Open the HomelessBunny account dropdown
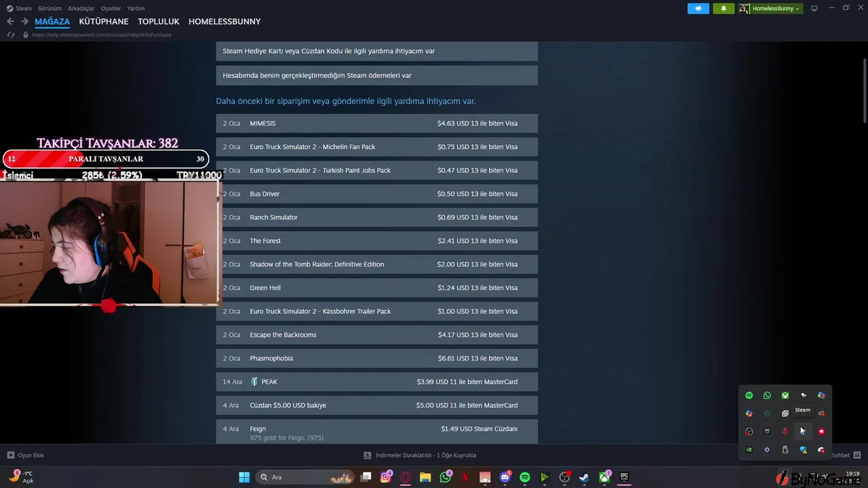 pos(776,8)
